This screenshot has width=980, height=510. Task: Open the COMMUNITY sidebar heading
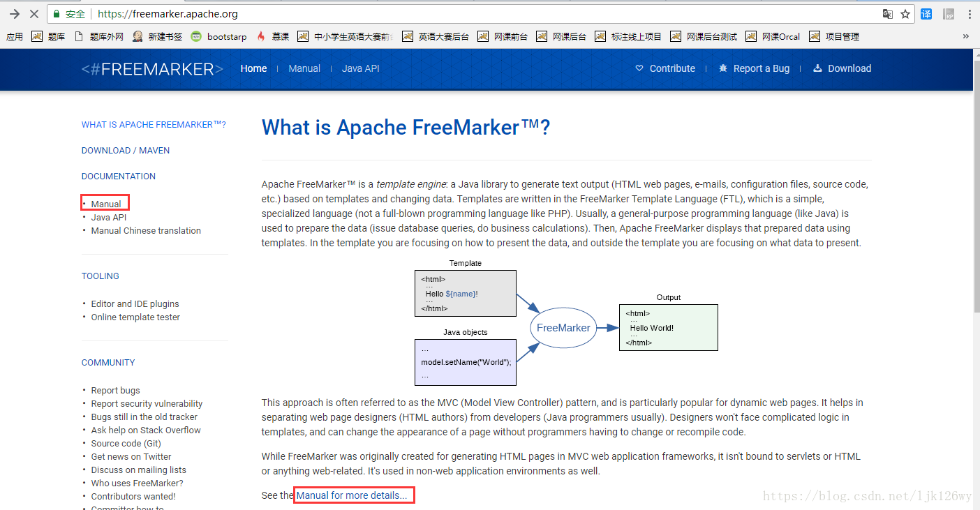tap(108, 363)
